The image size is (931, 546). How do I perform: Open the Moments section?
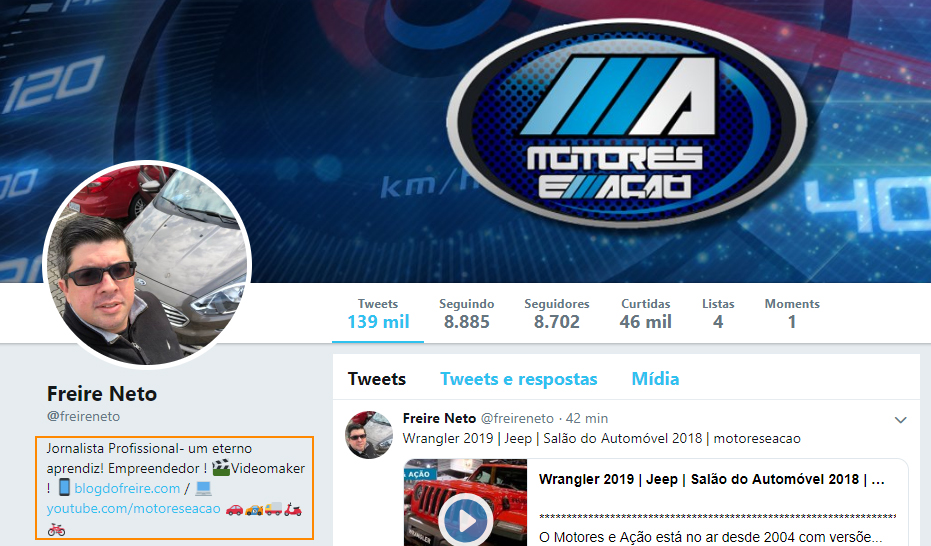click(x=791, y=313)
